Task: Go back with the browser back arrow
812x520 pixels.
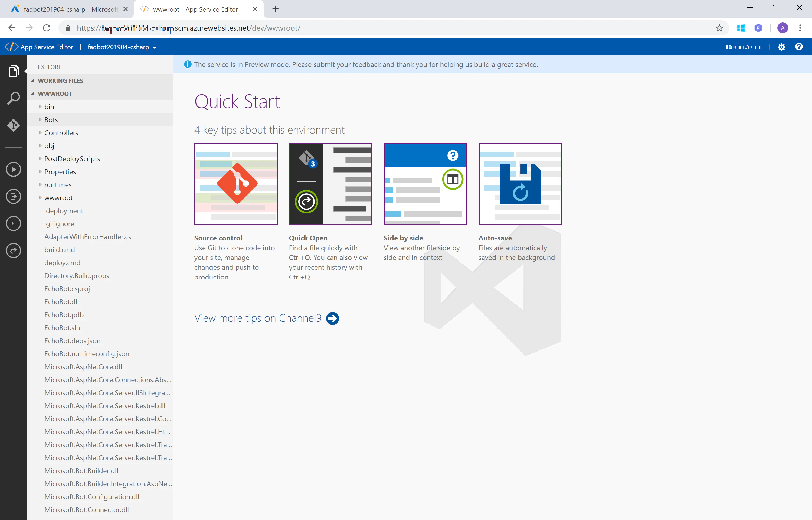Action: (12, 28)
